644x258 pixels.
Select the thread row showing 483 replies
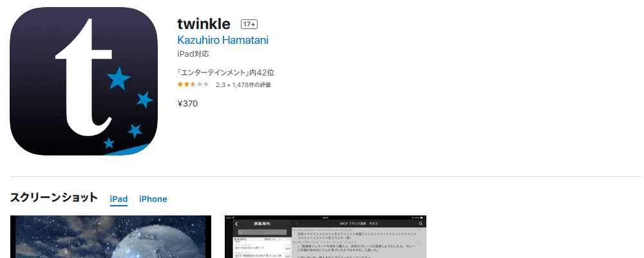pos(262,247)
